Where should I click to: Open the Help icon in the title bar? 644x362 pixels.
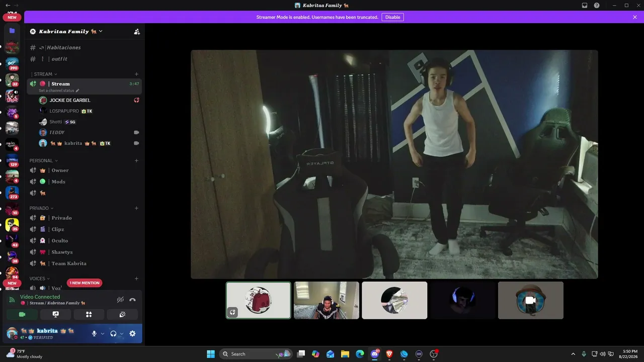[597, 6]
